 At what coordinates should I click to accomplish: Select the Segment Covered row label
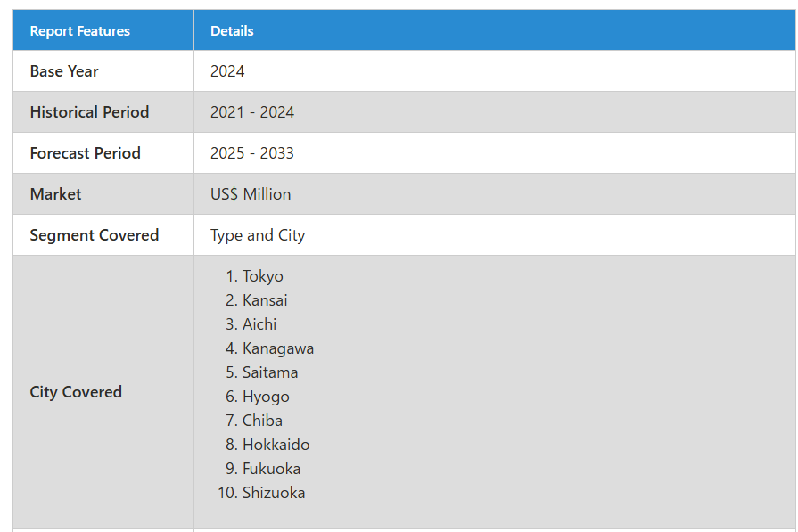click(x=94, y=235)
